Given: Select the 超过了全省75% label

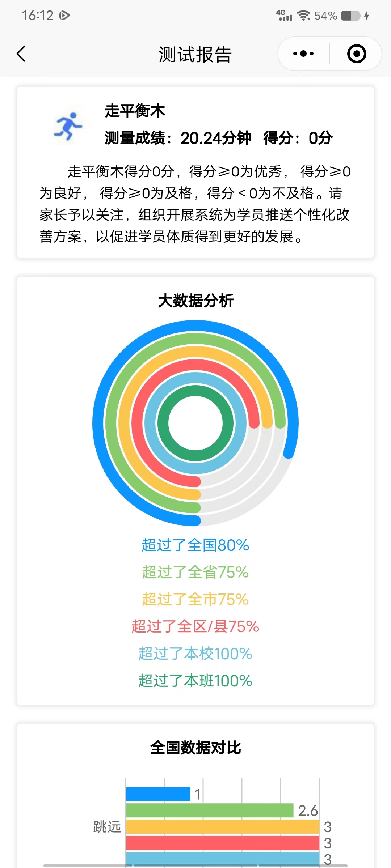Looking at the screenshot, I should pyautogui.click(x=195, y=572).
